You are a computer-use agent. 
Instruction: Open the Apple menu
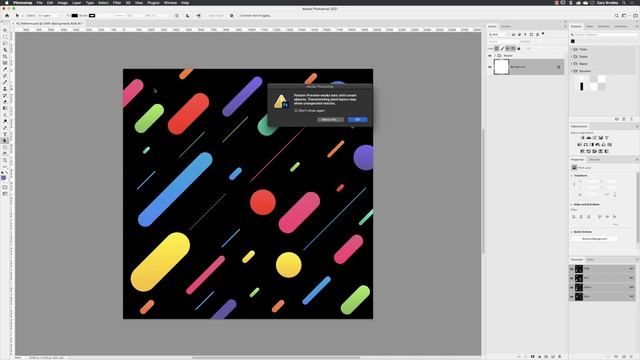(x=7, y=2)
